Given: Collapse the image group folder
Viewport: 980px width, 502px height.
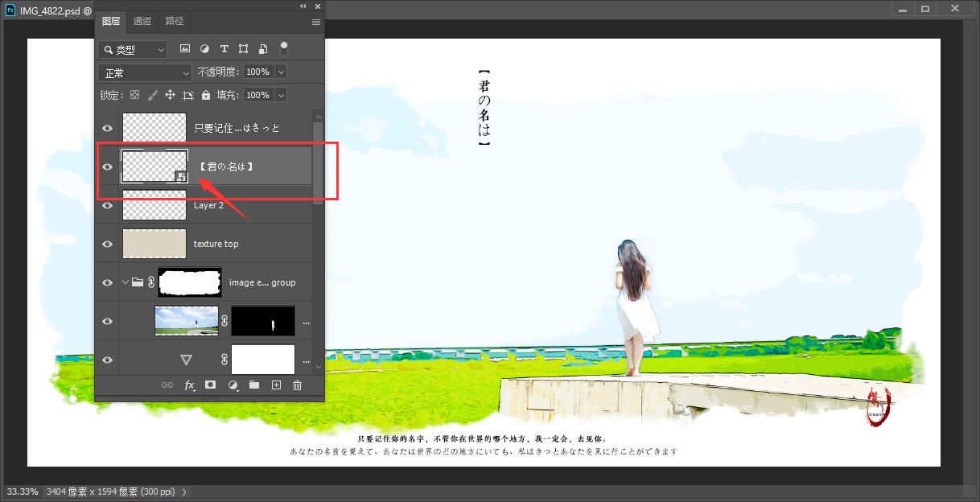Looking at the screenshot, I should 126,282.
